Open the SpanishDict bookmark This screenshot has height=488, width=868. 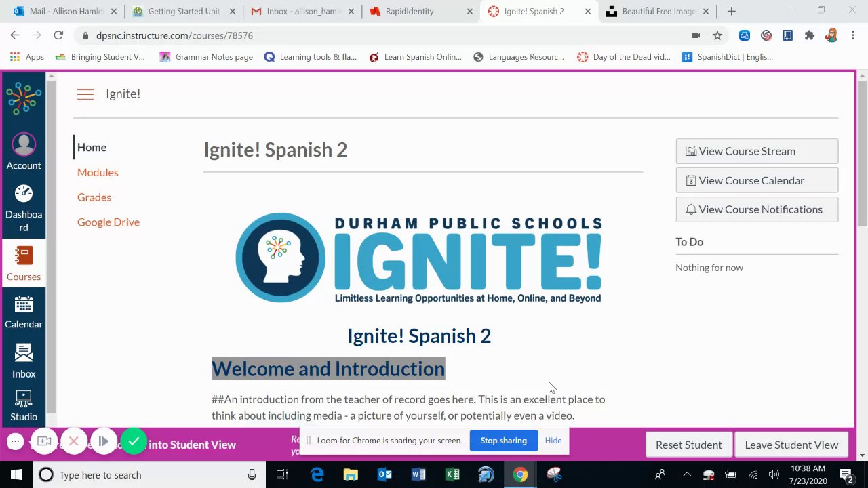[727, 57]
